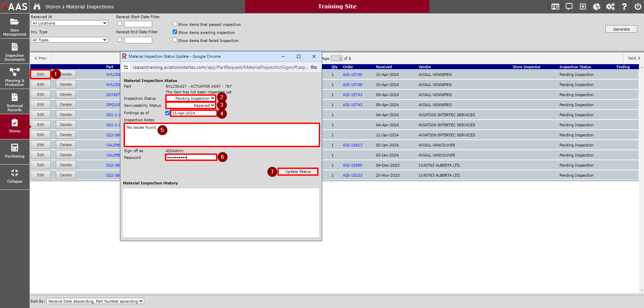The image size is (644, 308).
Task: Click the power logout icon
Action: (x=638, y=7)
